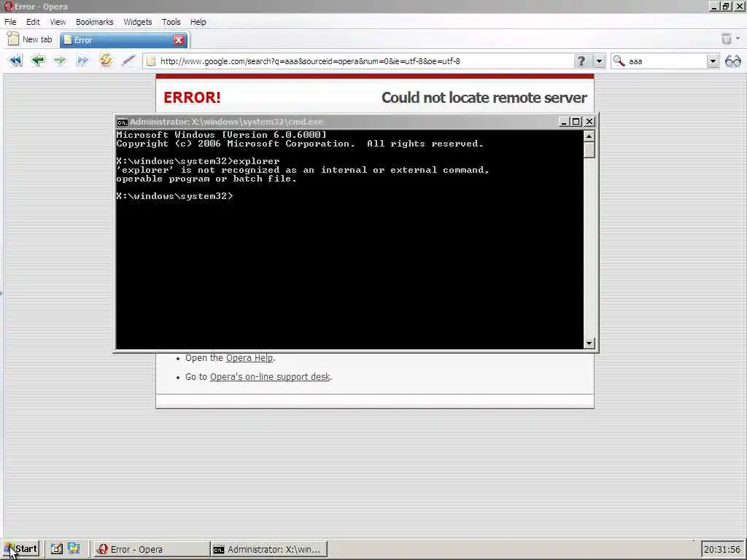Click the Rewind navigation icon in Opera
This screenshot has height=560, width=747.
(15, 61)
